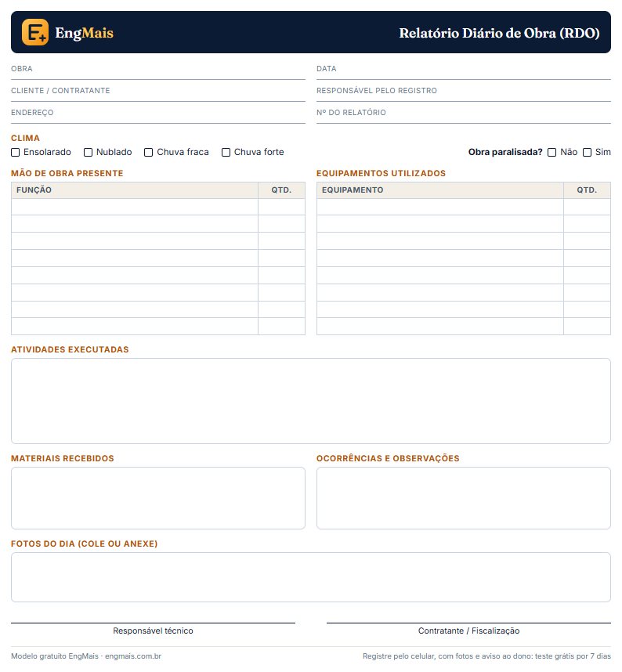Screen dimensions: 622x672
Task: Click the FUNÇÃO column header
Action: [135, 190]
